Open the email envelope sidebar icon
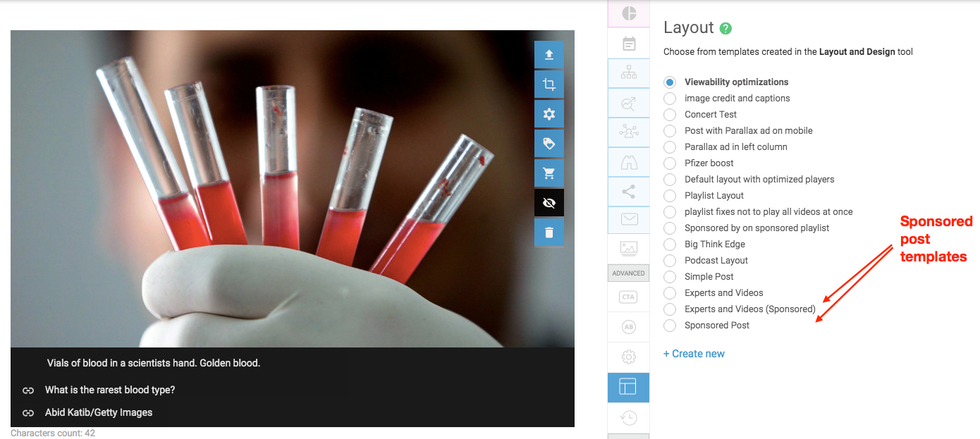 tap(628, 219)
